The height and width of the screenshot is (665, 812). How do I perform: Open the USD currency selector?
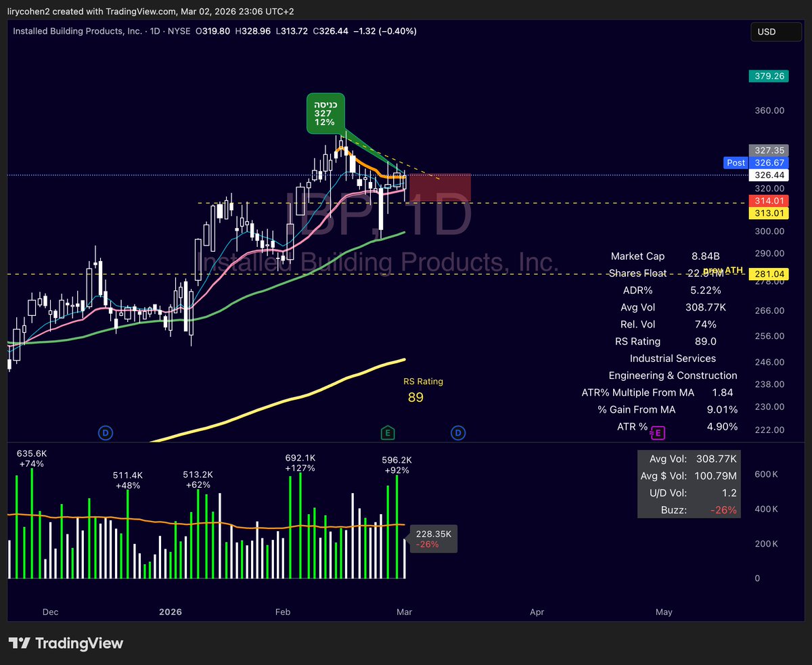[x=777, y=32]
